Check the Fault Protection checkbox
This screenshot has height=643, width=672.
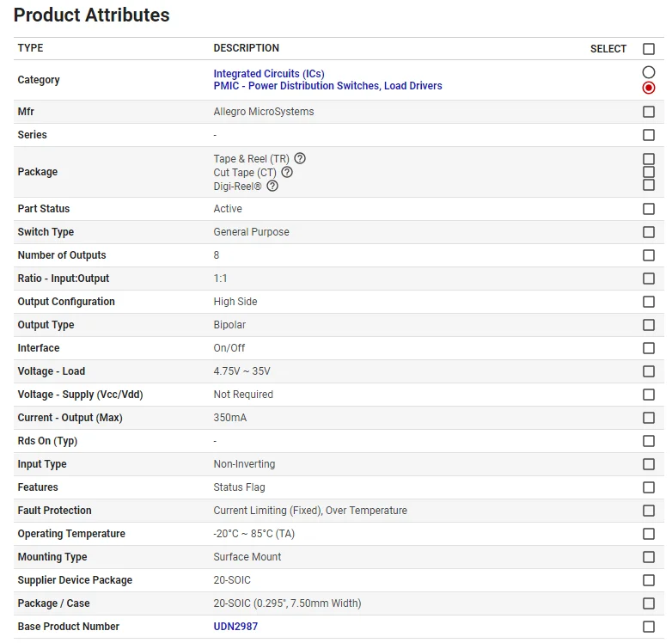[649, 511]
